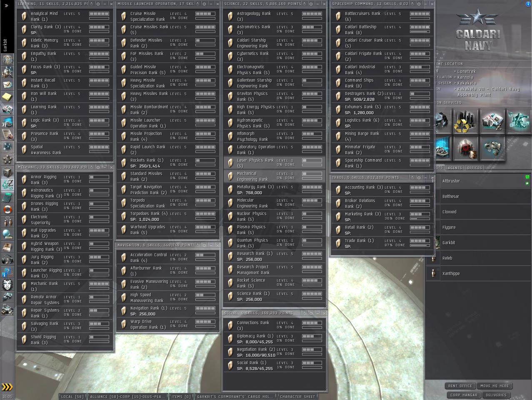Select the Laser Physics Rank skill
The image size is (532, 400).
click(274, 163)
